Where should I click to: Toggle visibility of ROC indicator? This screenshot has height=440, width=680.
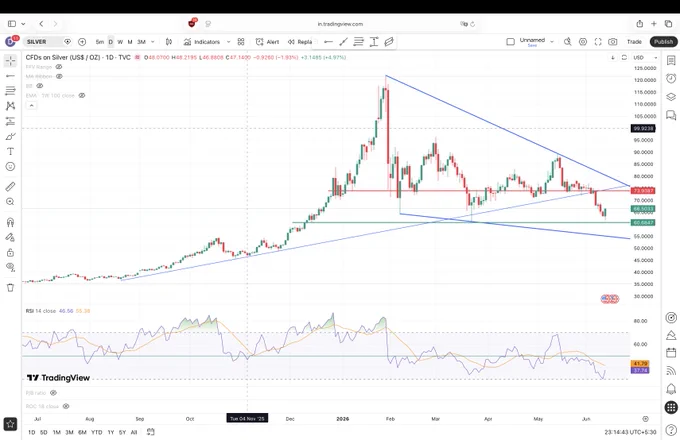(x=66, y=406)
